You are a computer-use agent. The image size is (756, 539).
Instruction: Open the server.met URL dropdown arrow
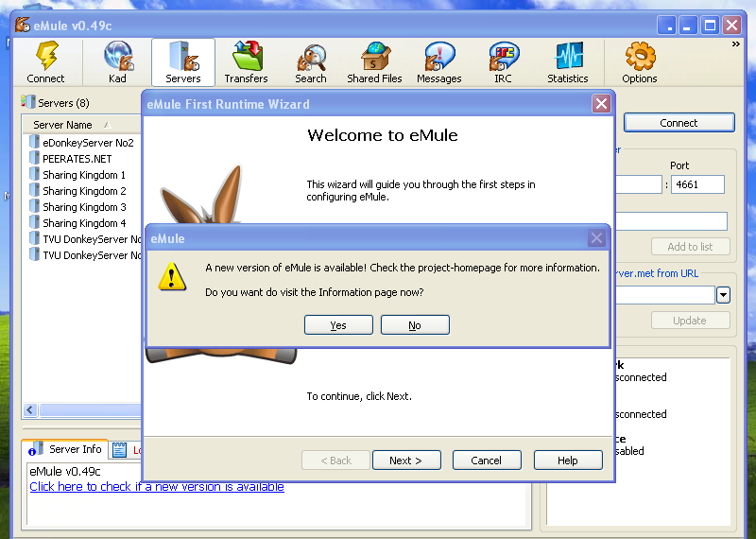[723, 295]
